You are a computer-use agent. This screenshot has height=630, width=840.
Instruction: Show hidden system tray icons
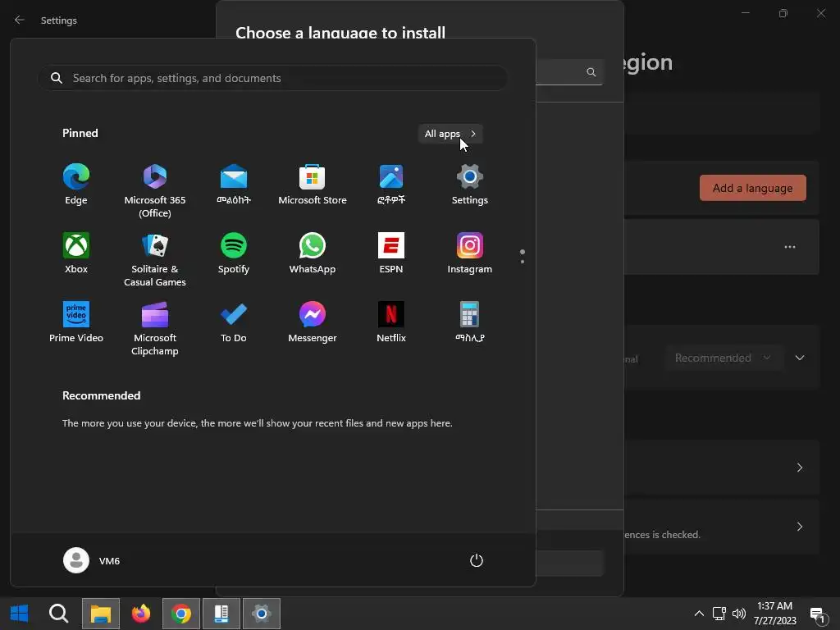click(699, 614)
